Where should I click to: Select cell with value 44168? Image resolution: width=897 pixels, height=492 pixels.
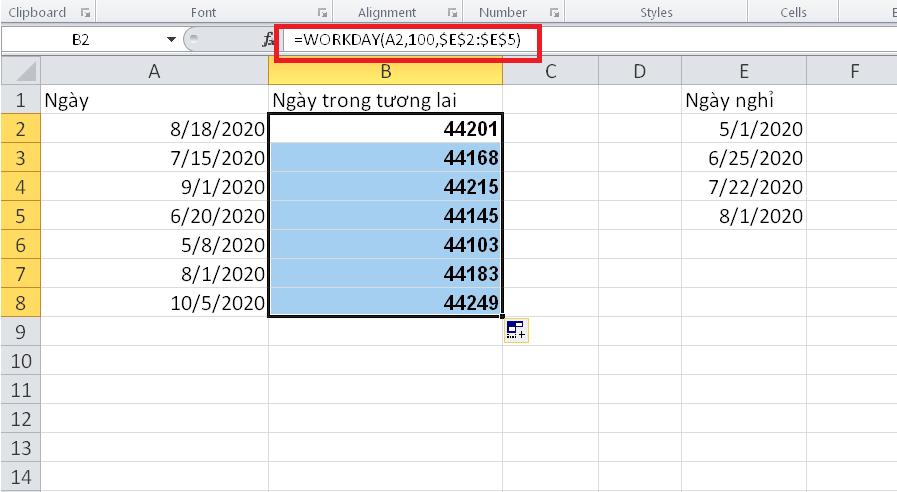tap(386, 158)
